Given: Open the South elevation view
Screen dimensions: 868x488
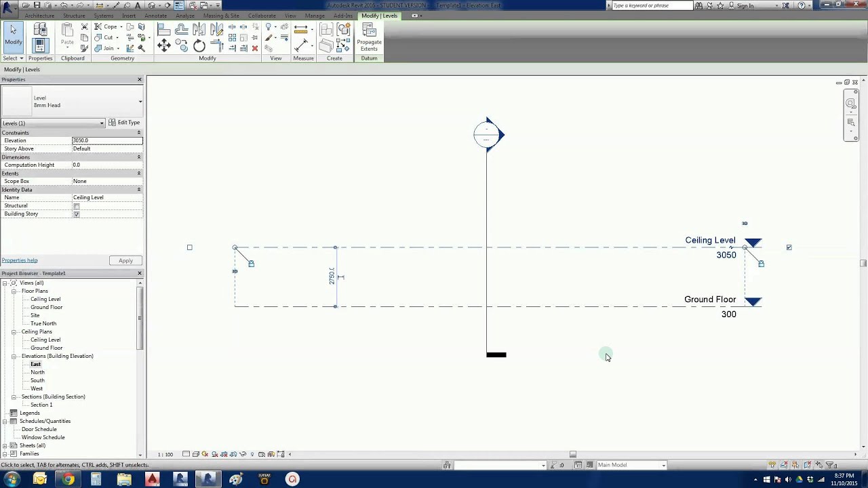Looking at the screenshot, I should [x=37, y=380].
